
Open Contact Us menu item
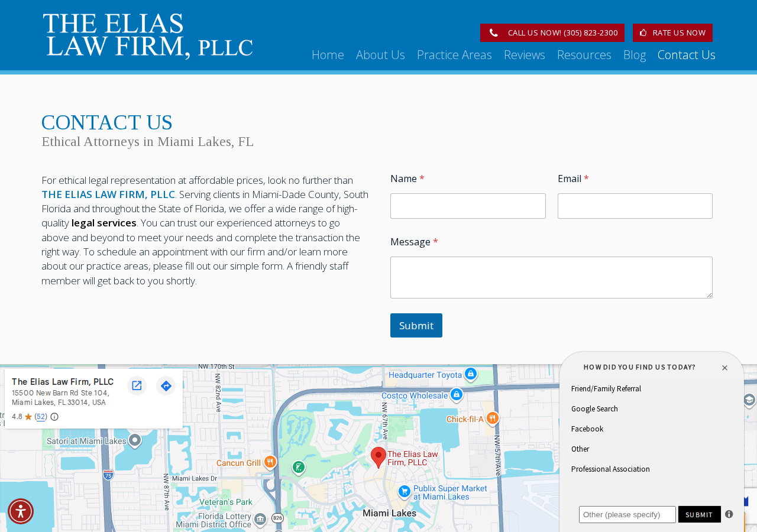[687, 55]
